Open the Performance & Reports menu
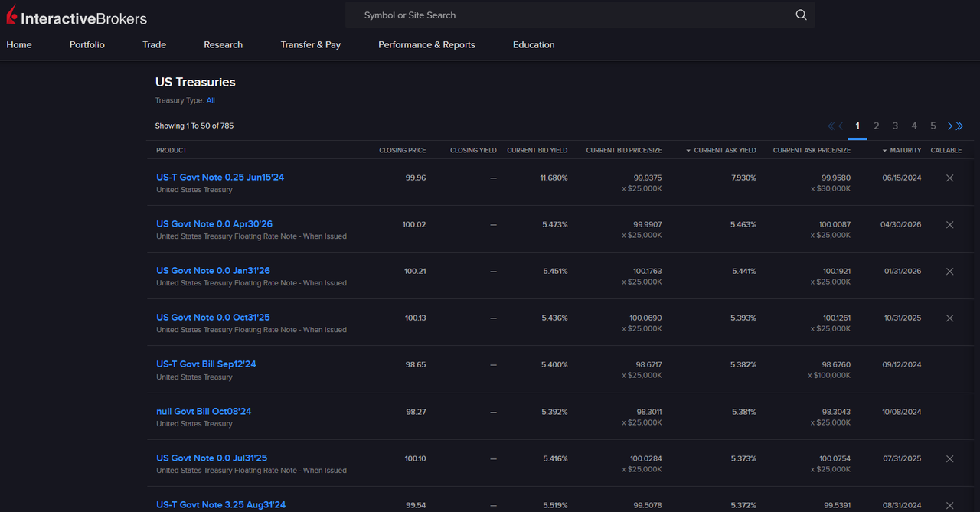Viewport: 980px width, 512px height. point(426,45)
